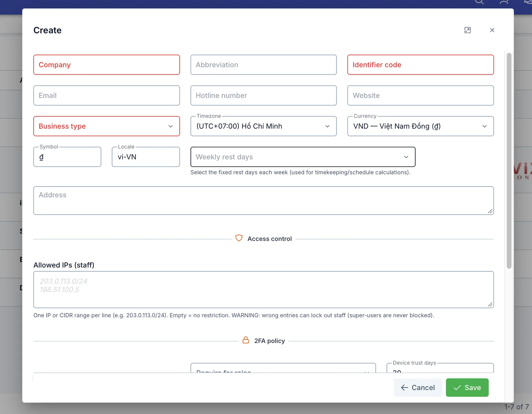Image resolution: width=532 pixels, height=414 pixels.
Task: Click the fullscreen expand dialog icon
Action: pyautogui.click(x=467, y=30)
